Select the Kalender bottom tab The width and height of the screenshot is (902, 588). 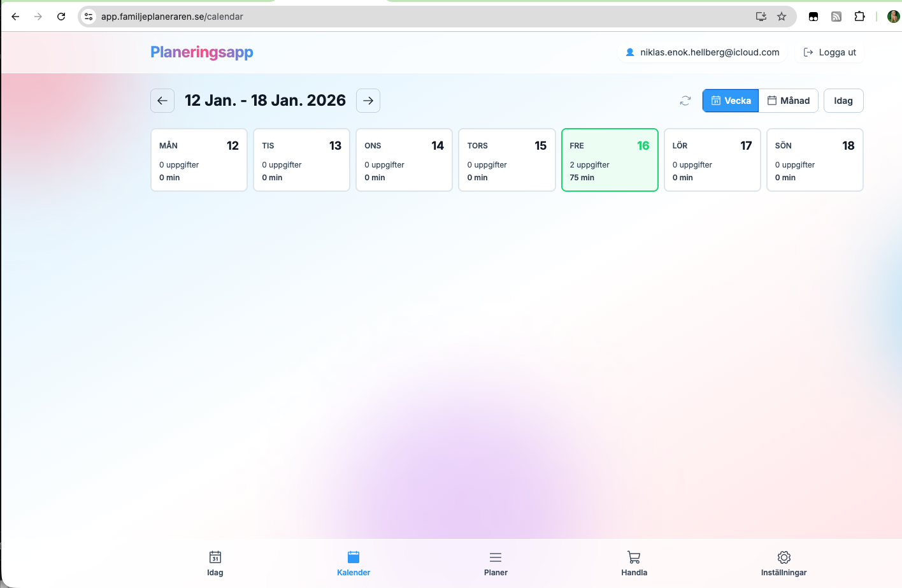point(354,563)
